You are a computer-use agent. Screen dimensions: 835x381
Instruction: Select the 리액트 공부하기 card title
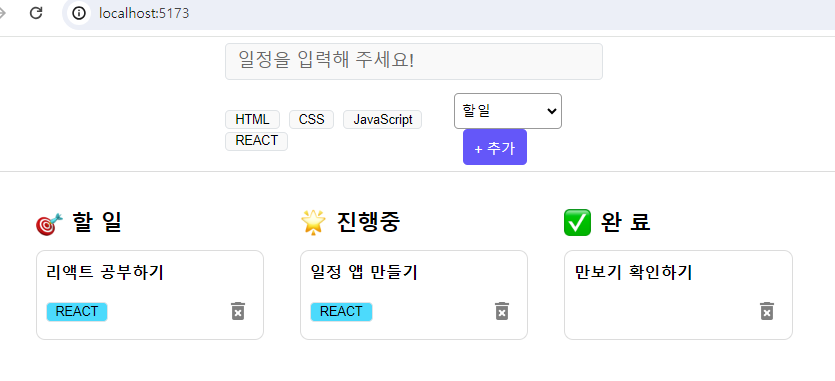[105, 272]
